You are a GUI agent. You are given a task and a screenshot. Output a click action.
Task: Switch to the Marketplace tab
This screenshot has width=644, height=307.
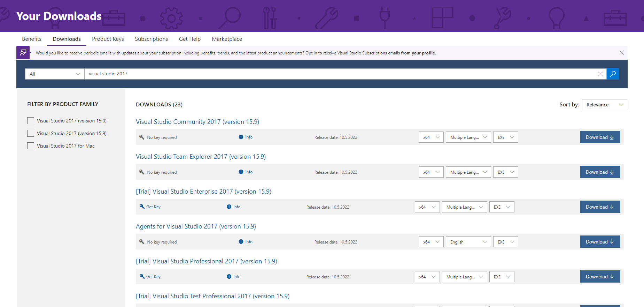pyautogui.click(x=227, y=39)
